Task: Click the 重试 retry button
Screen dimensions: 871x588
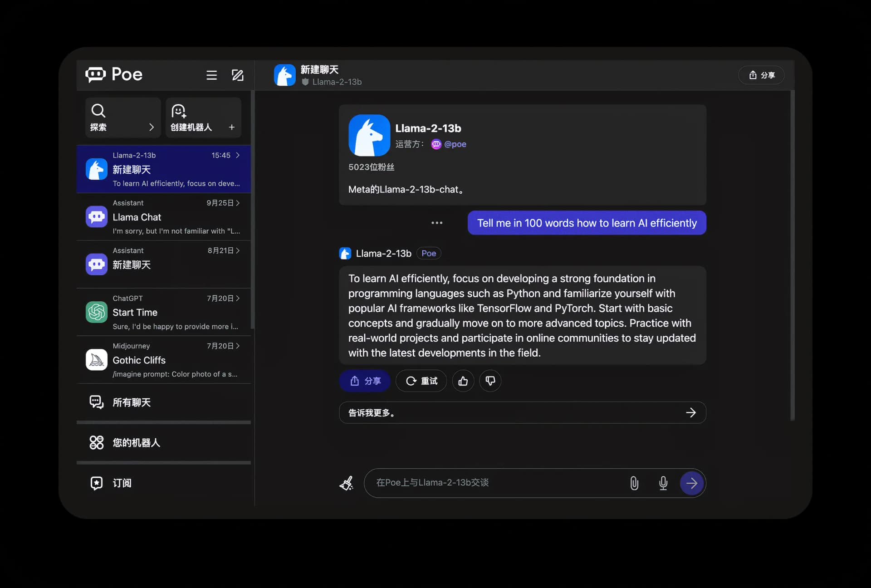Action: click(x=421, y=381)
